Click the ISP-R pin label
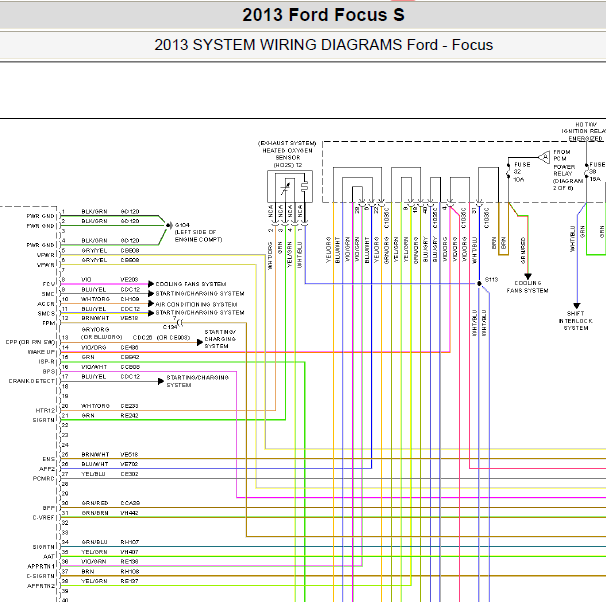The width and height of the screenshot is (606, 602). pos(47,362)
